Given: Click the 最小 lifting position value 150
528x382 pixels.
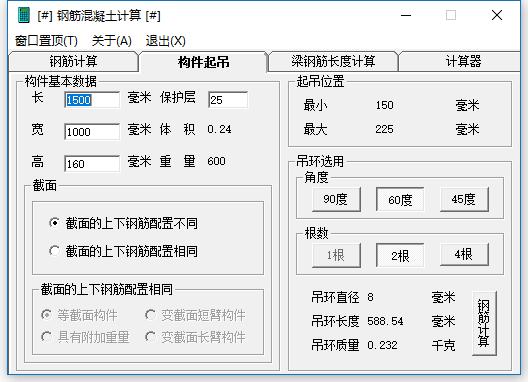Looking at the screenshot, I should coord(385,105).
